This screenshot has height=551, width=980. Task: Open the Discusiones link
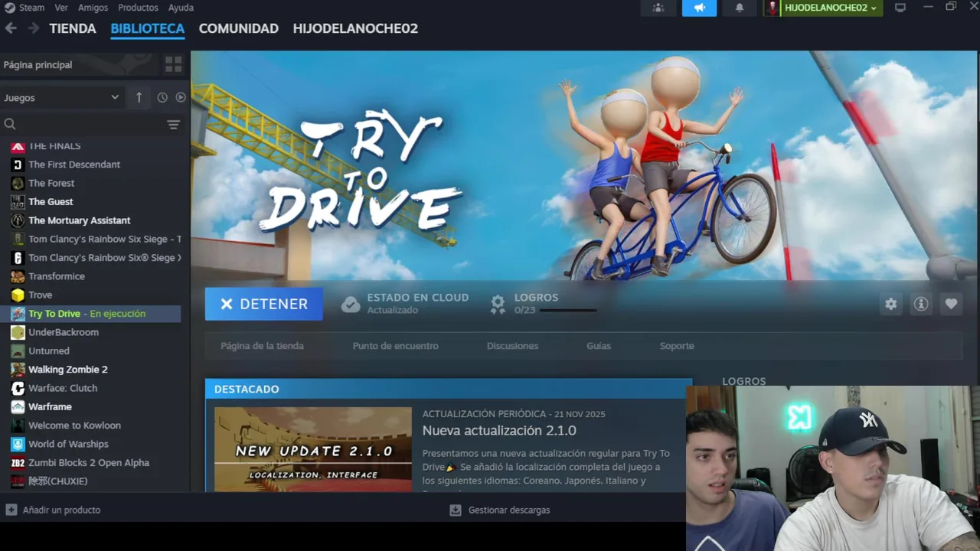pos(512,346)
